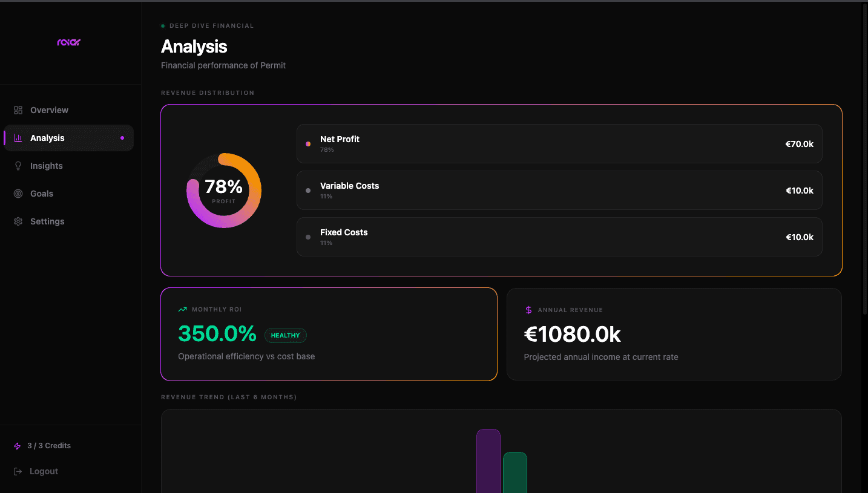Image resolution: width=868 pixels, height=493 pixels.
Task: Click 'Projected annual income at current rate' text
Action: 601,357
